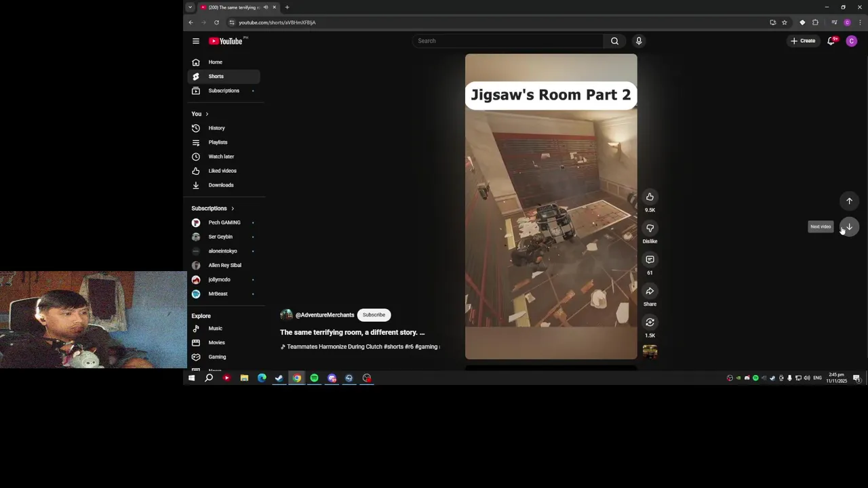Go to previous video using up arrow
868x488 pixels.
pos(849,201)
